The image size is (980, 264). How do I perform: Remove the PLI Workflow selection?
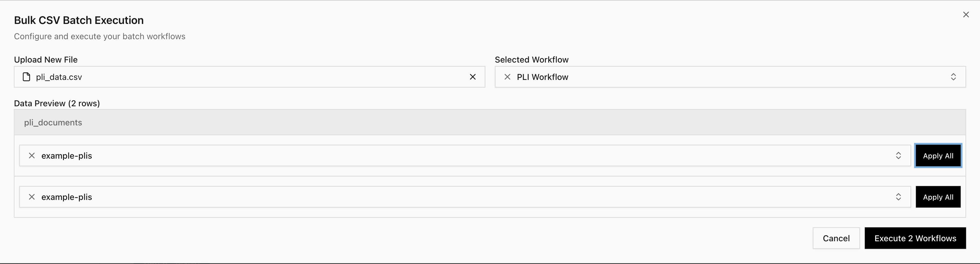[507, 77]
